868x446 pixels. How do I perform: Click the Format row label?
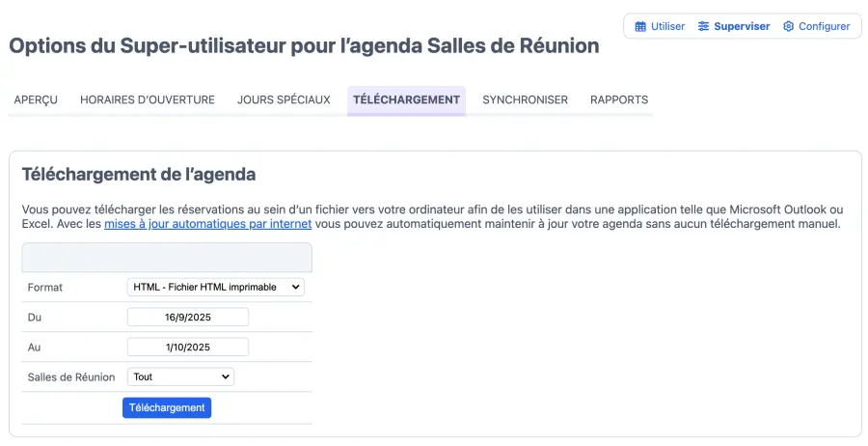point(45,288)
